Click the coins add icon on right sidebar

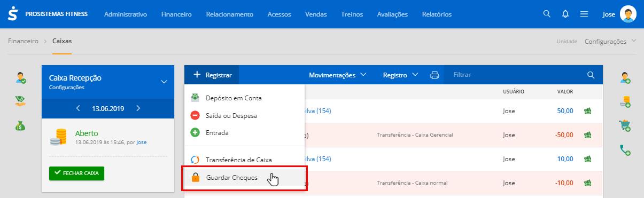pos(625,102)
